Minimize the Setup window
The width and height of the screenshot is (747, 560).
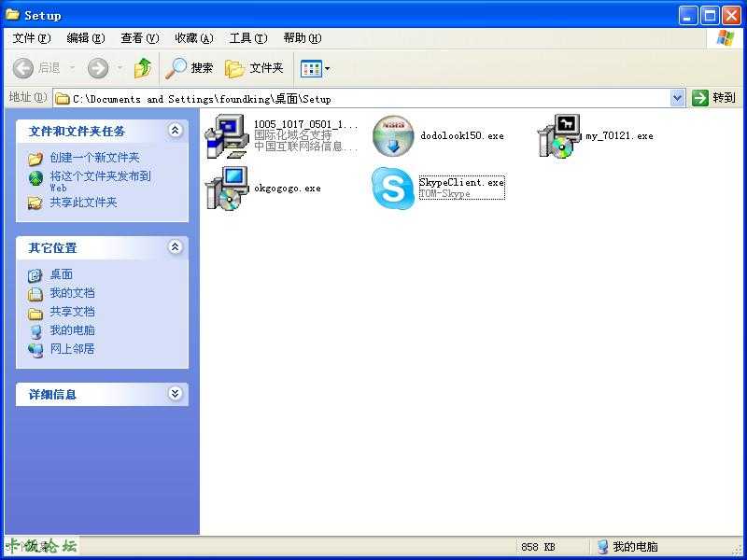click(687, 16)
